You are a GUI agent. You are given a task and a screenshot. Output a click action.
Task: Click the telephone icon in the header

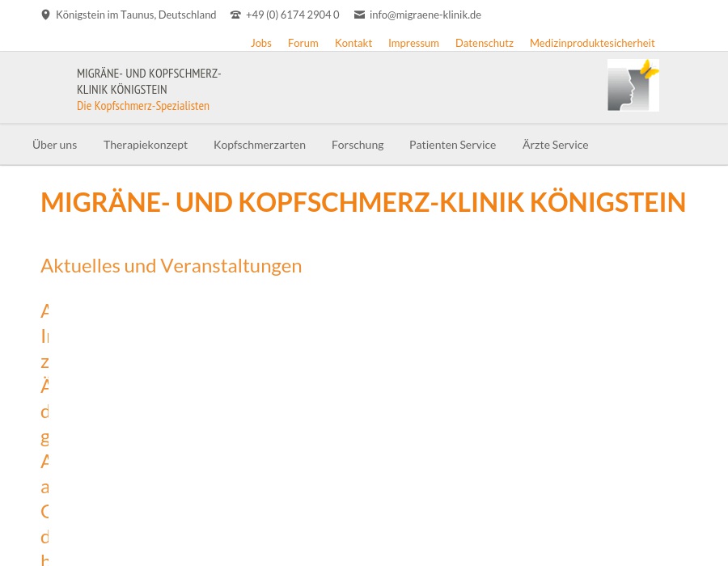point(235,14)
